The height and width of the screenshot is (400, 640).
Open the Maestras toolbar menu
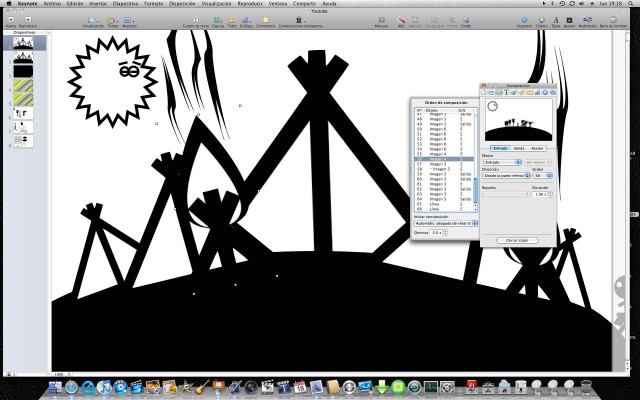[x=129, y=22]
